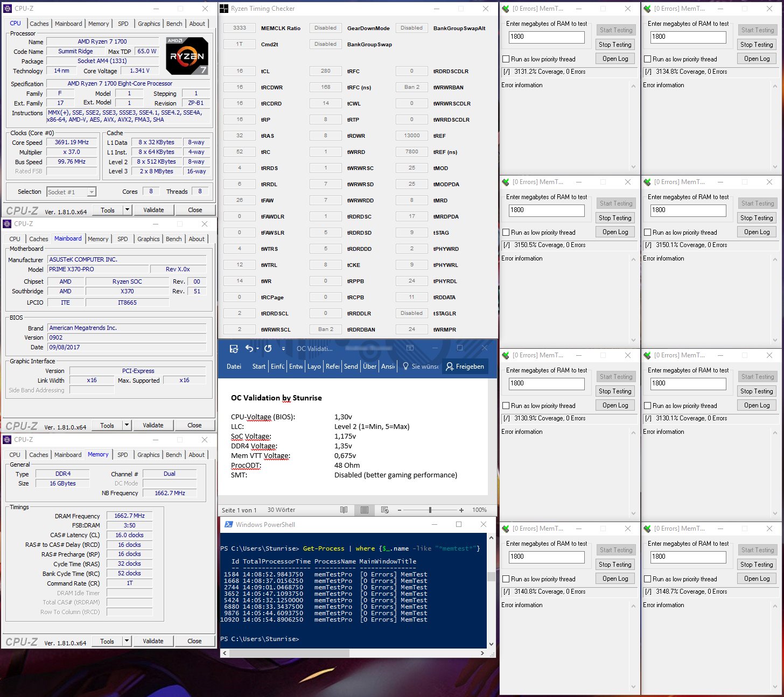Click the PowerShell horizontal scrollbar thumb
The width and height of the screenshot is (784, 697).
(290, 653)
